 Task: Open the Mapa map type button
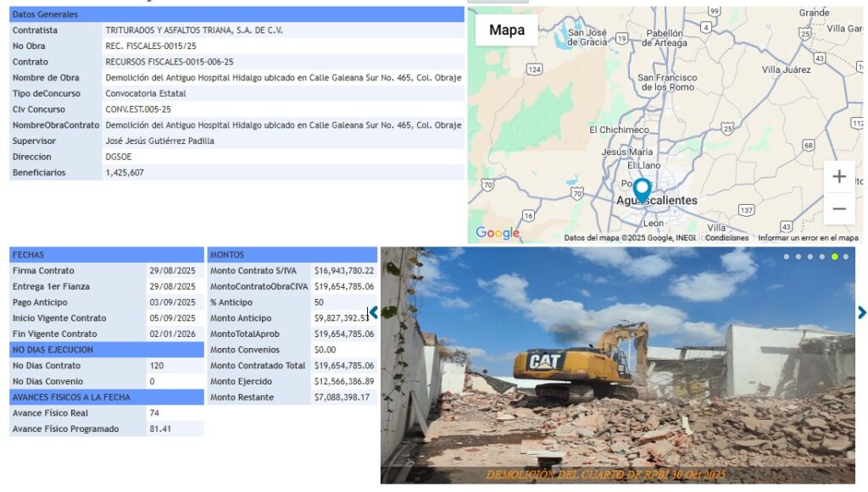pyautogui.click(x=507, y=30)
